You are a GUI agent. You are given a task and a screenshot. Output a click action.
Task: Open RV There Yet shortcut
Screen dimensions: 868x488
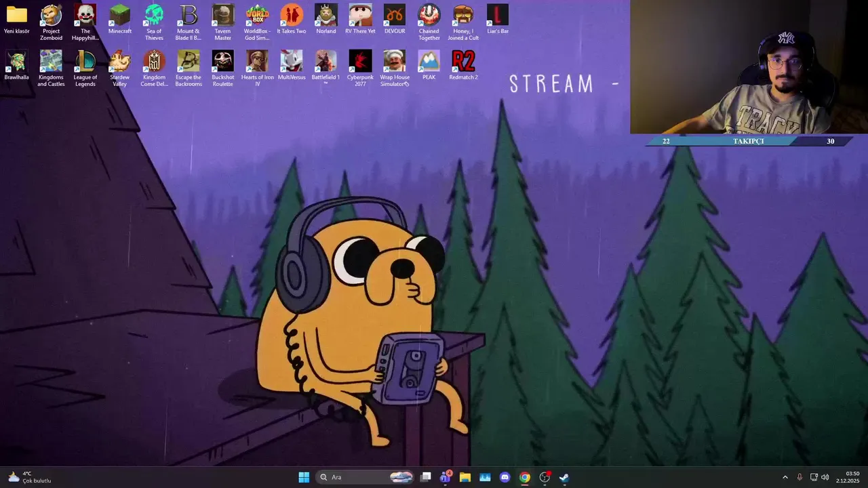(x=360, y=20)
